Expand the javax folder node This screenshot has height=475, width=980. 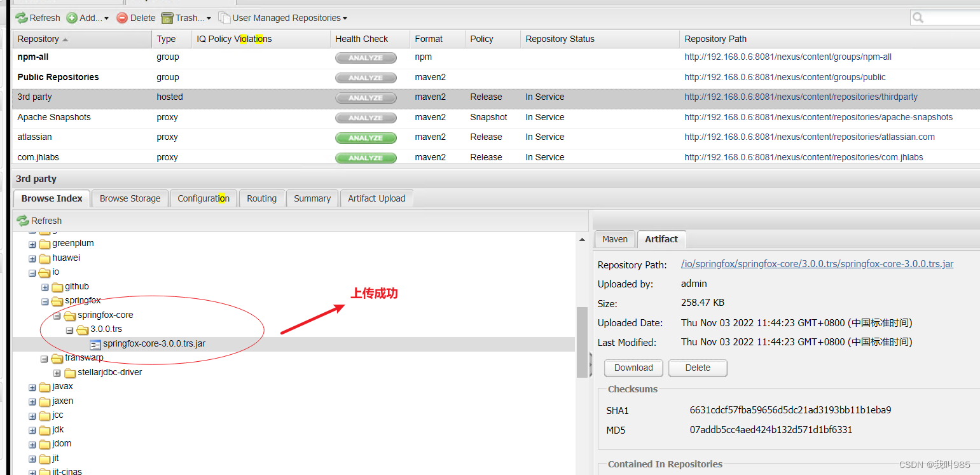click(x=32, y=387)
